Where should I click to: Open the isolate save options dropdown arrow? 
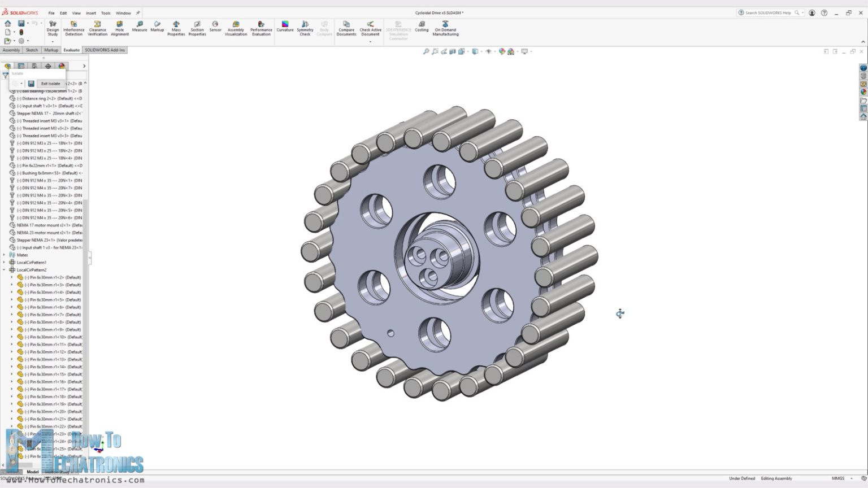21,83
